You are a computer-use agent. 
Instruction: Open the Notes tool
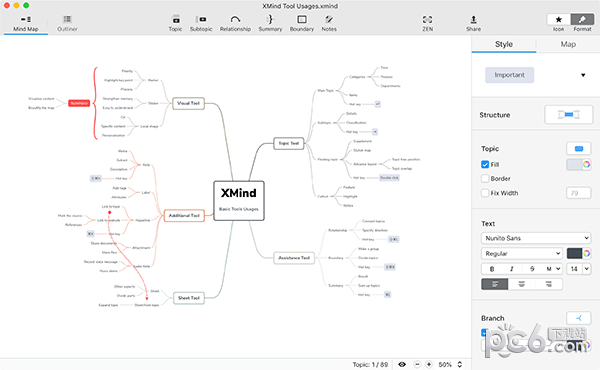pyautogui.click(x=329, y=23)
